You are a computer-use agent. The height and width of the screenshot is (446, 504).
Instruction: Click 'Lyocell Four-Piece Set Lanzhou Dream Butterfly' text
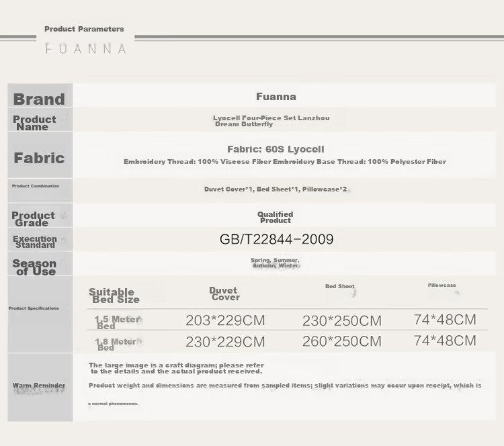point(271,121)
